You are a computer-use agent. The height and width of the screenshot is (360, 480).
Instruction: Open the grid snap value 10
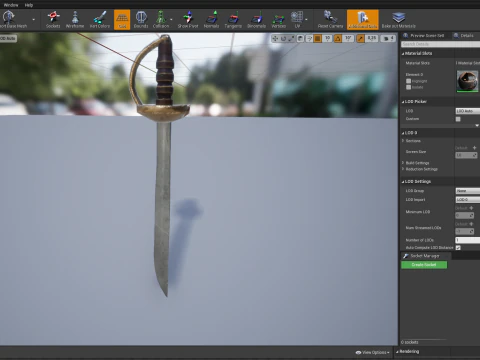point(327,39)
